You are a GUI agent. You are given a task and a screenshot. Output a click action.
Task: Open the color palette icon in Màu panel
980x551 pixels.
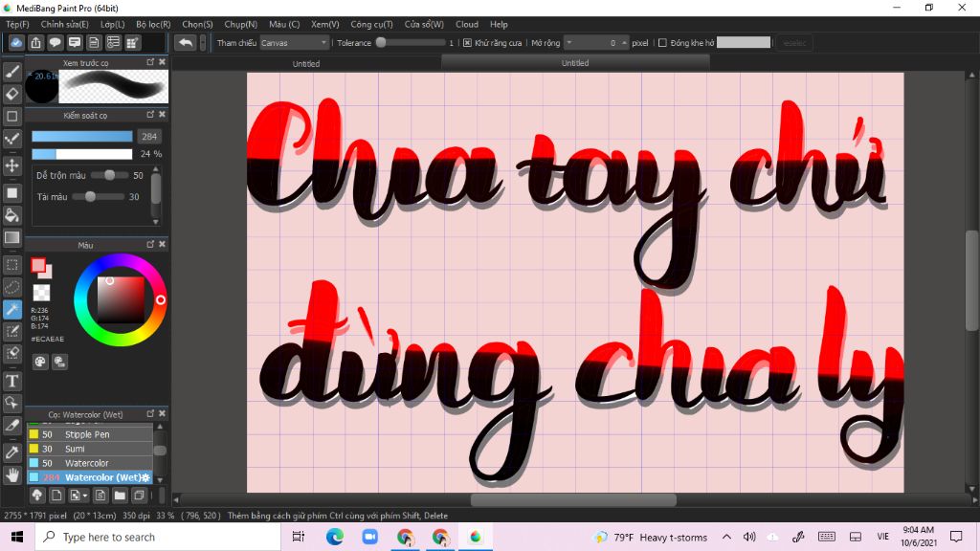click(40, 362)
